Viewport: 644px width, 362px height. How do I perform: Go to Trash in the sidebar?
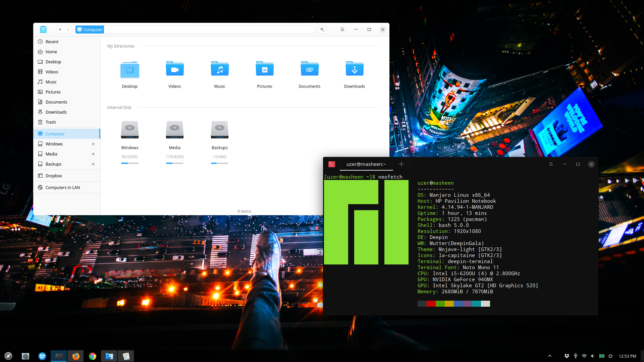pyautogui.click(x=51, y=122)
